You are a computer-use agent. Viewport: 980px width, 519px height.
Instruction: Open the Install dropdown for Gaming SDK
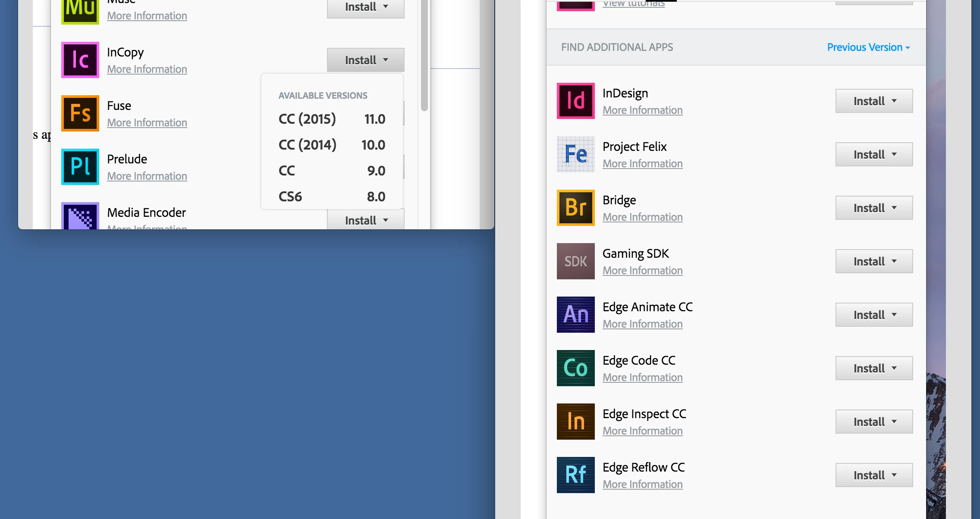[x=874, y=261]
